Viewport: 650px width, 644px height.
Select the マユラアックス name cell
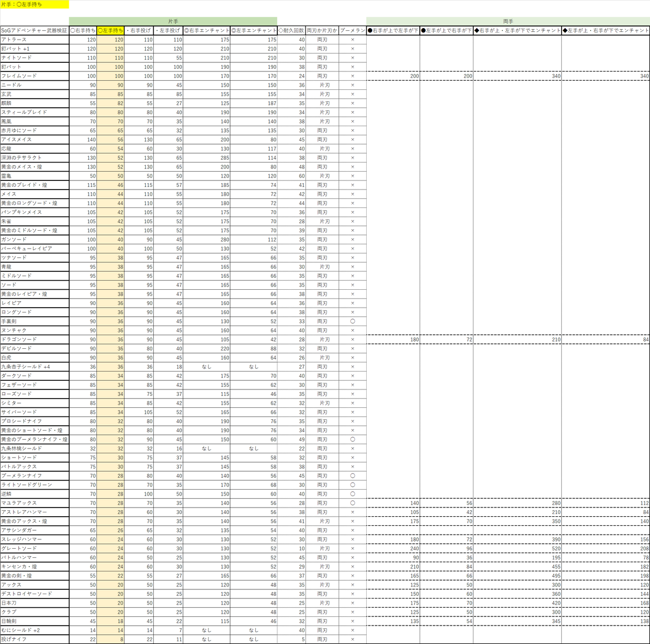click(x=35, y=503)
